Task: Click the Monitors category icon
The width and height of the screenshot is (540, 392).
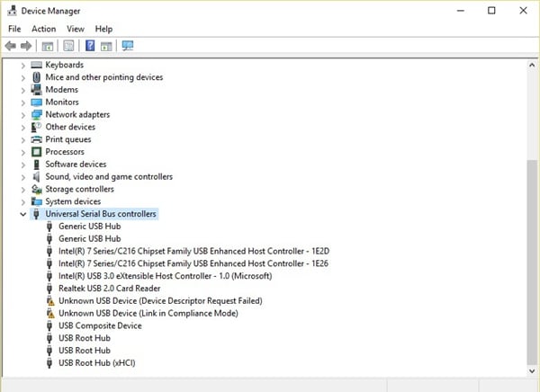Action: point(37,102)
